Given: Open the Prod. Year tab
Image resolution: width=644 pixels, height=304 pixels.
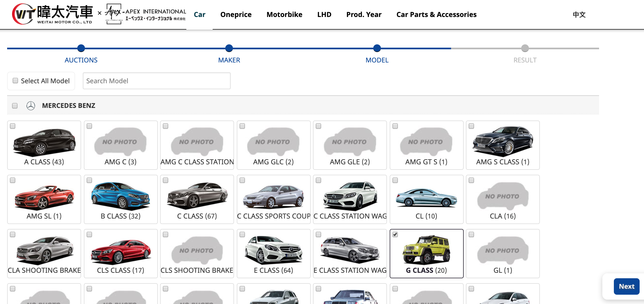Looking at the screenshot, I should (364, 15).
